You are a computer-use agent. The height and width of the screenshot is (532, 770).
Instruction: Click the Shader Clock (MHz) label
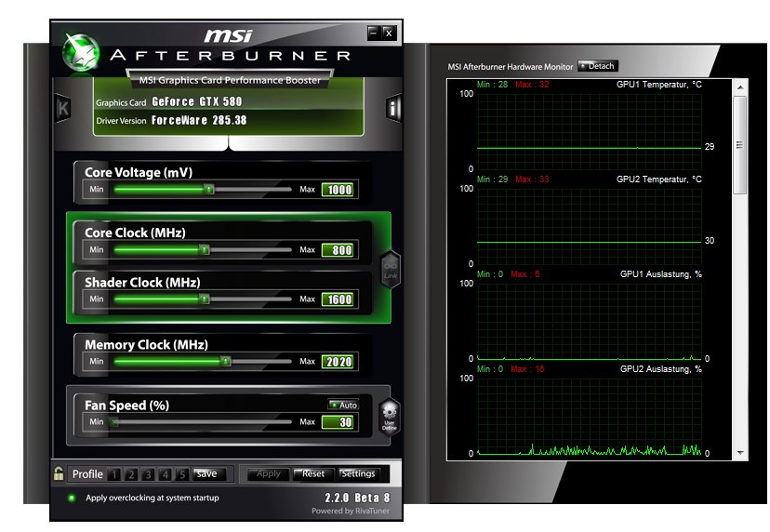click(x=142, y=283)
